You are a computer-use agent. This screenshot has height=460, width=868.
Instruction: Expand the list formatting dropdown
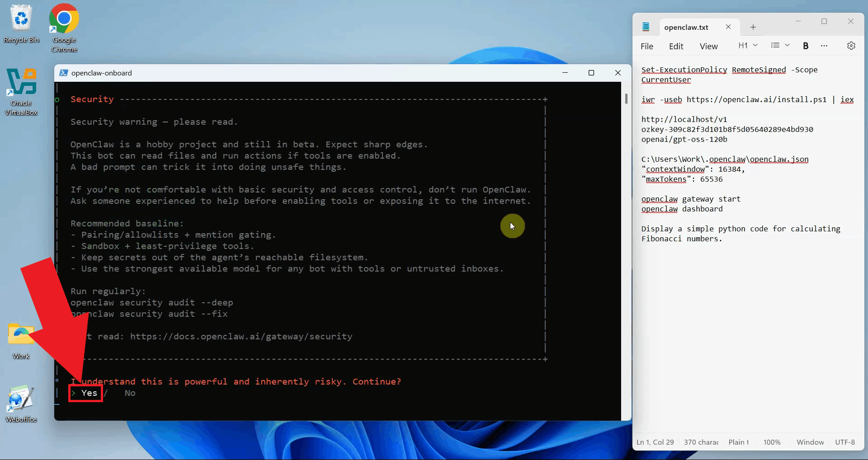[780, 46]
